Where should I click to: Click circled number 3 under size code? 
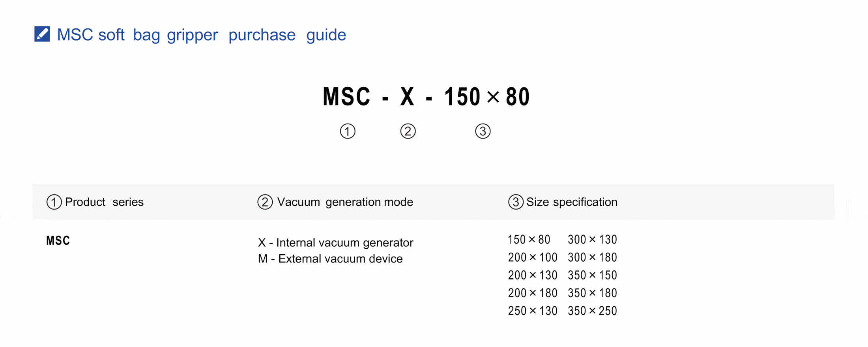click(483, 131)
